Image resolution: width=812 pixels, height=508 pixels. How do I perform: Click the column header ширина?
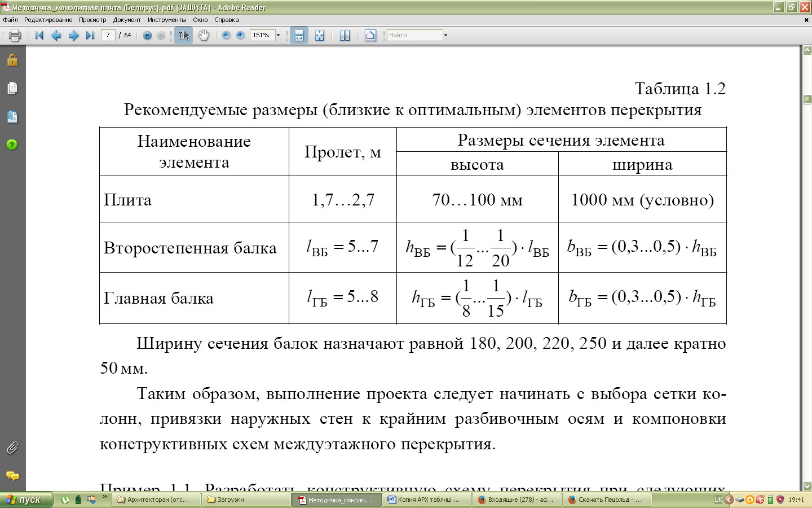(x=642, y=165)
